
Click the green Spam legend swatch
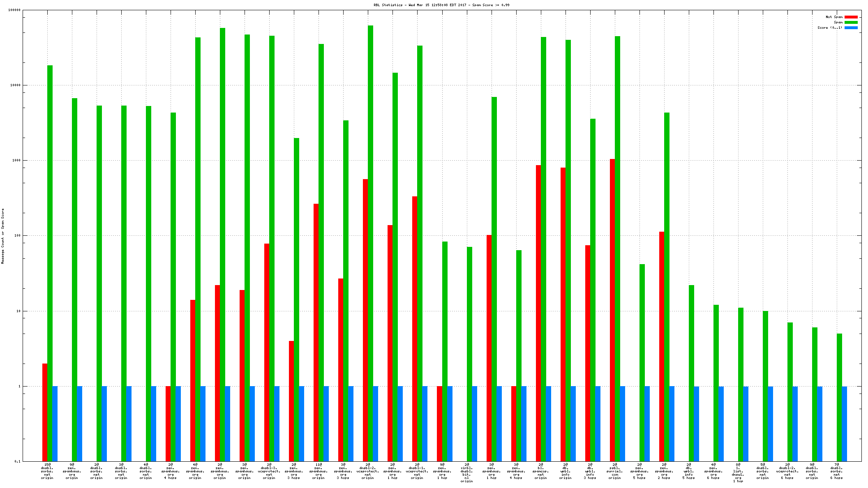851,23
